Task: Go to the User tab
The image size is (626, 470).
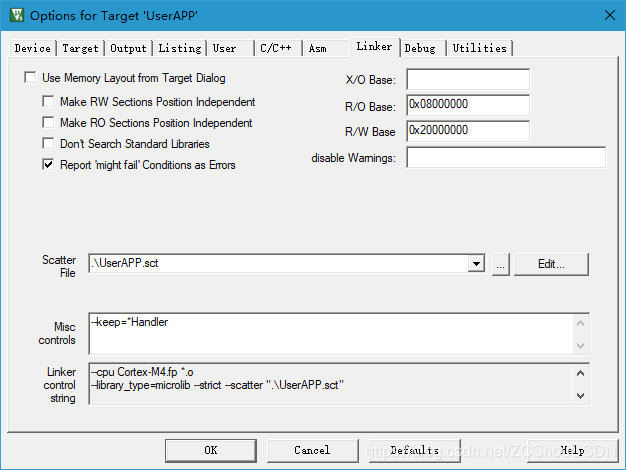Action: [x=231, y=48]
